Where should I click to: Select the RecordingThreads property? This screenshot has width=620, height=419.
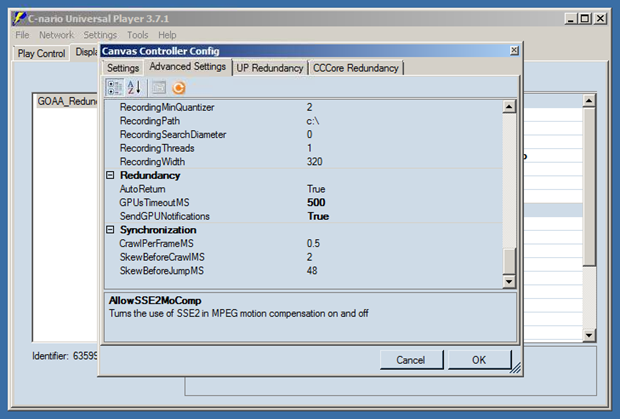click(x=157, y=148)
